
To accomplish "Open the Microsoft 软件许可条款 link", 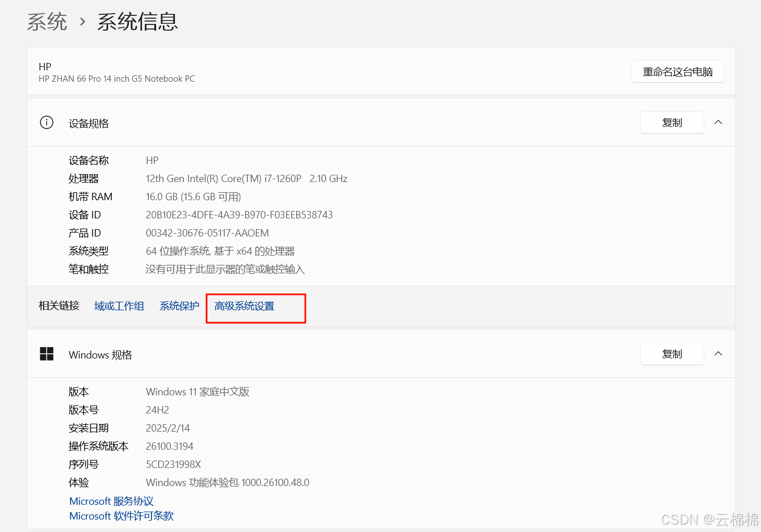I will tap(121, 516).
